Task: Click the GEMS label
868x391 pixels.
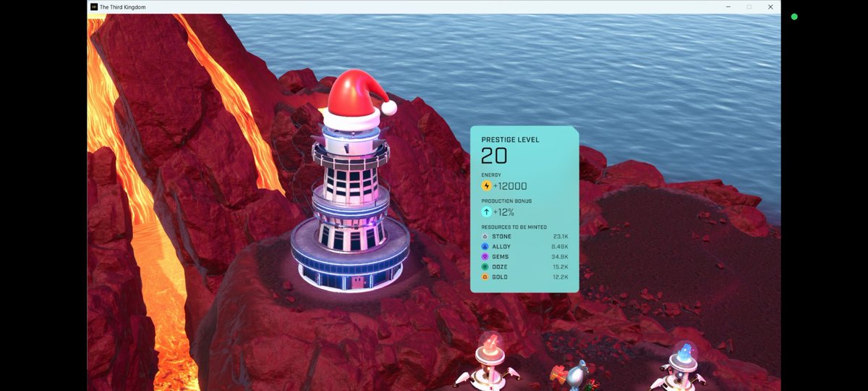Action: point(500,257)
